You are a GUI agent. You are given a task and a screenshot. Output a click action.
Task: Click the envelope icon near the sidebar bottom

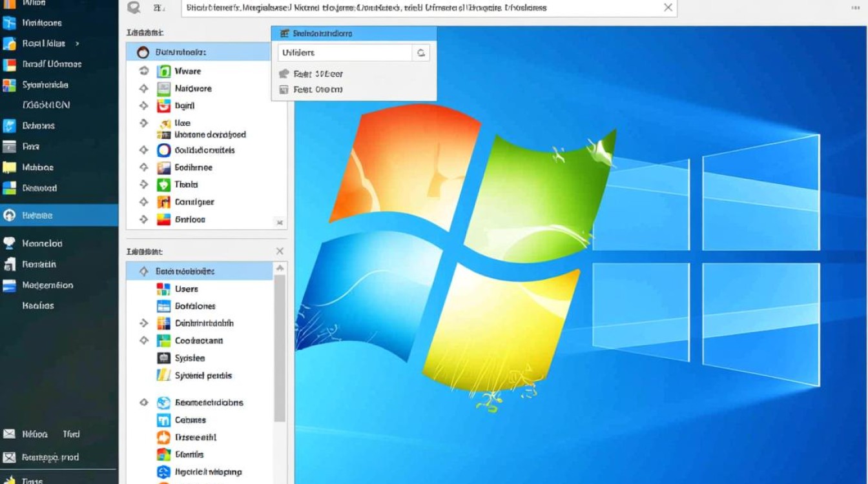(x=9, y=434)
